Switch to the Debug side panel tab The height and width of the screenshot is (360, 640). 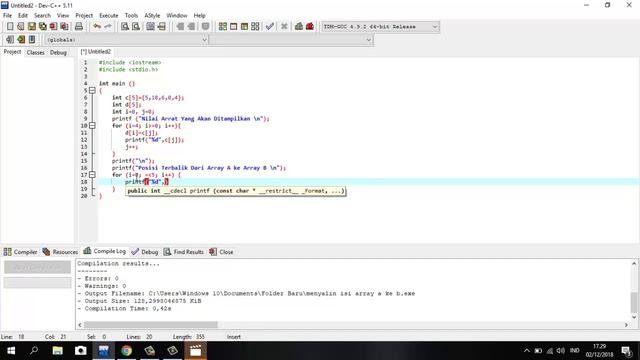pos(58,53)
